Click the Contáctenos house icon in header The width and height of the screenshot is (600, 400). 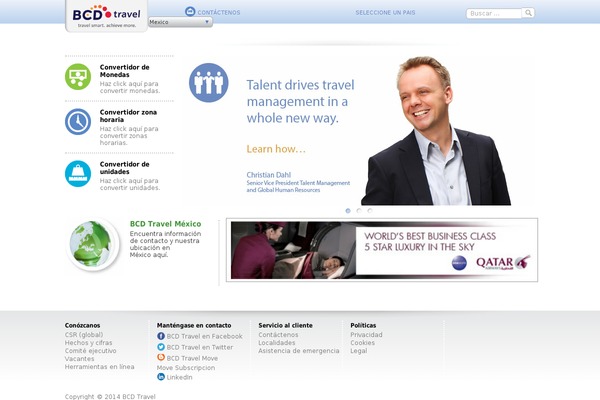pos(190,11)
